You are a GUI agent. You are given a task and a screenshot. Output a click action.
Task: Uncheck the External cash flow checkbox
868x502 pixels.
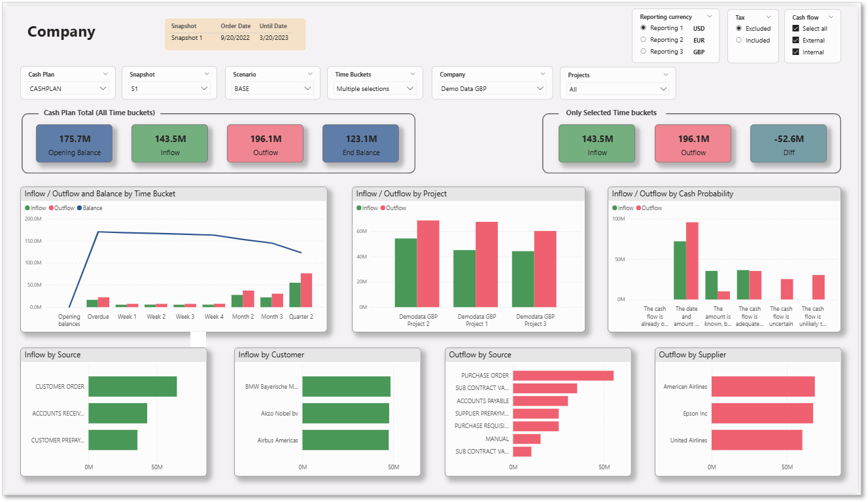(795, 41)
